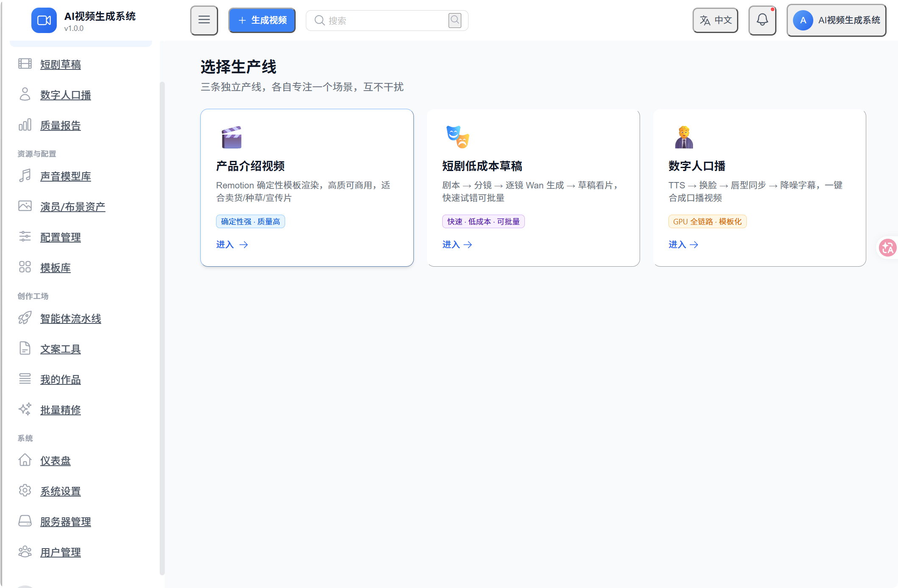The height and width of the screenshot is (588, 898).
Task: Click the 数字人口播 card title
Action: tap(697, 166)
